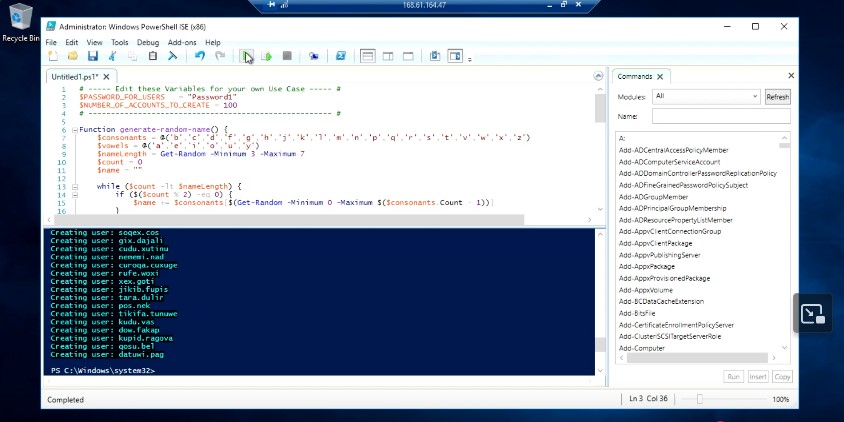Click the floating picture-in-picture overlay button

(812, 313)
